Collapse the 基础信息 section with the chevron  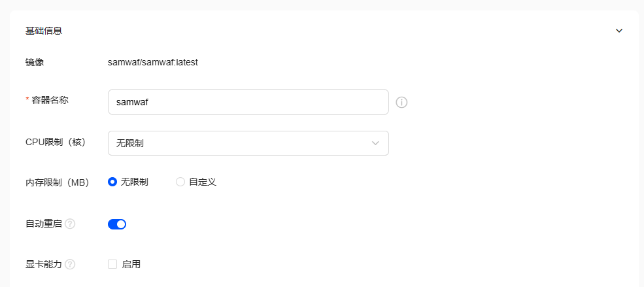click(x=619, y=31)
